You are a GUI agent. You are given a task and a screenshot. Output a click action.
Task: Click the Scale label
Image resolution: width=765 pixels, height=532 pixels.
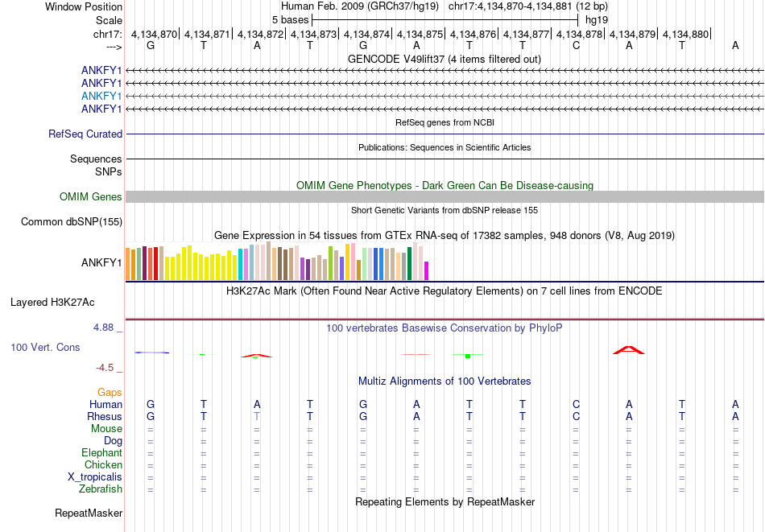click(x=110, y=20)
